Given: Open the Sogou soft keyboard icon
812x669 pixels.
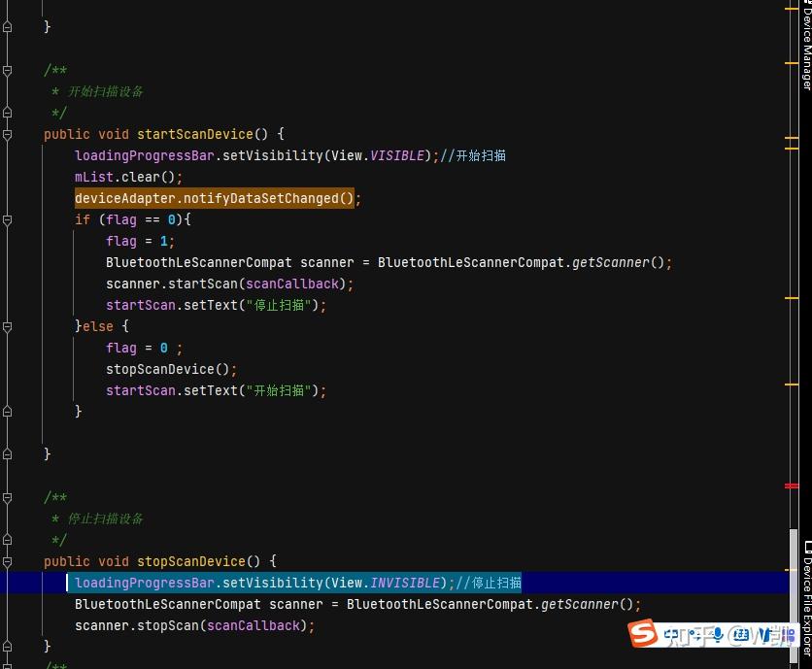Looking at the screenshot, I should [x=741, y=635].
